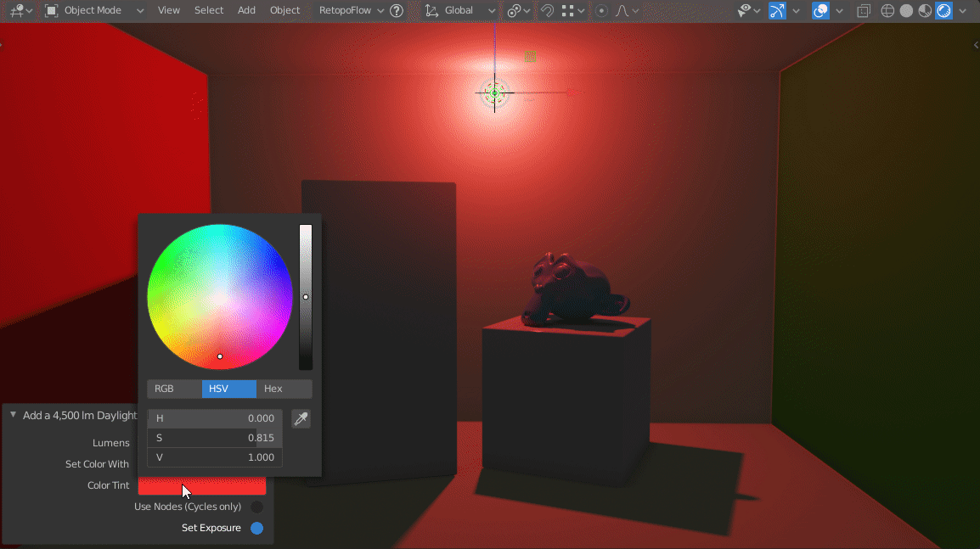Switch to material preview shading
Image resolution: width=980 pixels, height=549 pixels.
925,11
